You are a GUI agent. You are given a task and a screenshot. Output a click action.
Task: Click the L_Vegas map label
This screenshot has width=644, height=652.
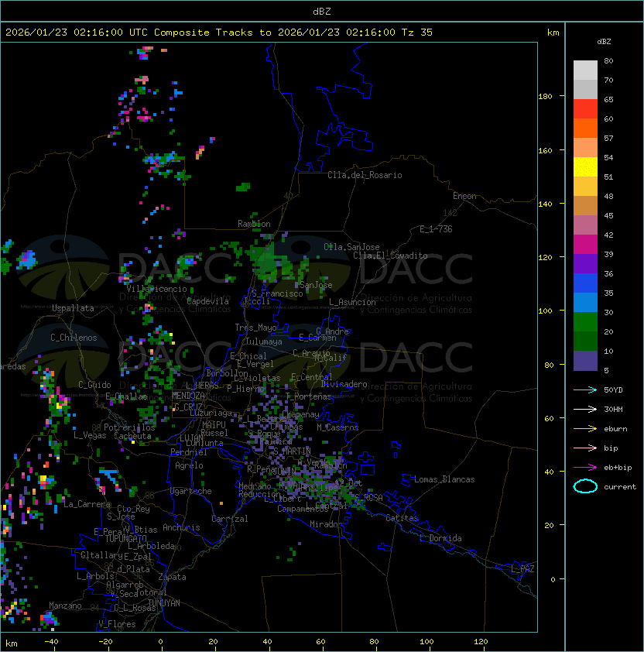[x=90, y=435]
